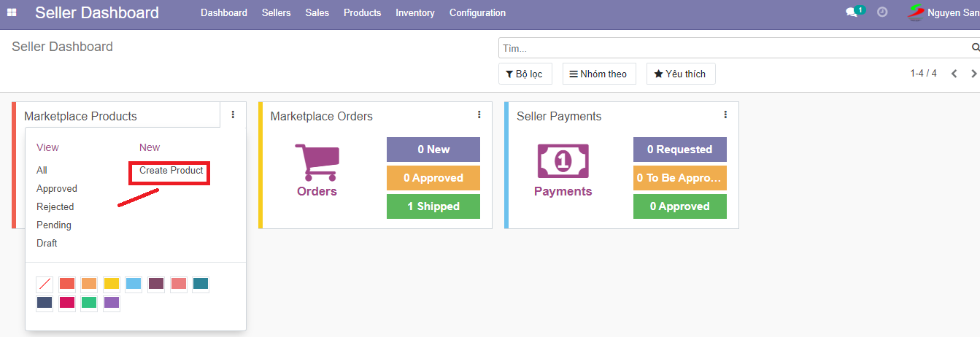The height and width of the screenshot is (337, 980).
Task: Select Create Product in the card menu
Action: coord(171,170)
